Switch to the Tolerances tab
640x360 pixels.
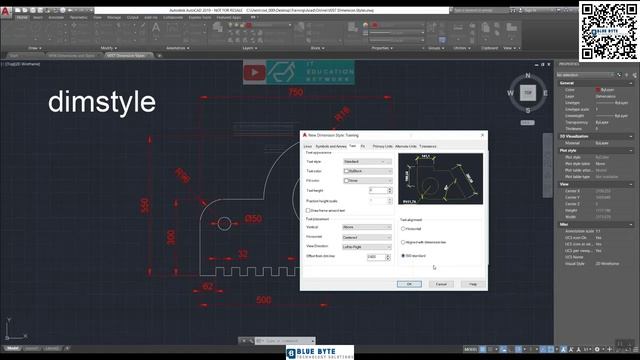click(428, 146)
